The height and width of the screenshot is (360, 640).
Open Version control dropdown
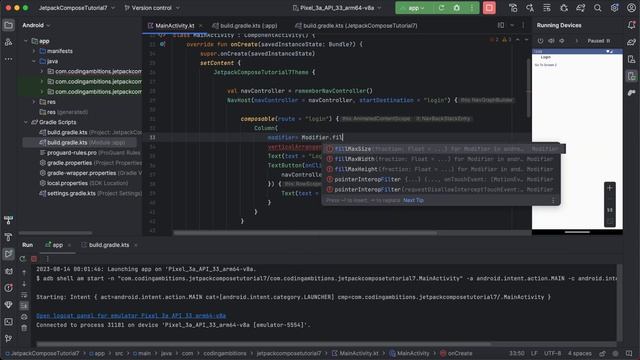pyautogui.click(x=152, y=8)
